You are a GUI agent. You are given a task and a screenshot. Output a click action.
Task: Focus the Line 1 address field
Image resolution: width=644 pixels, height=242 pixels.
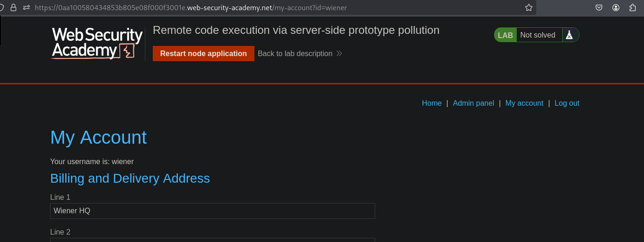[212, 211]
